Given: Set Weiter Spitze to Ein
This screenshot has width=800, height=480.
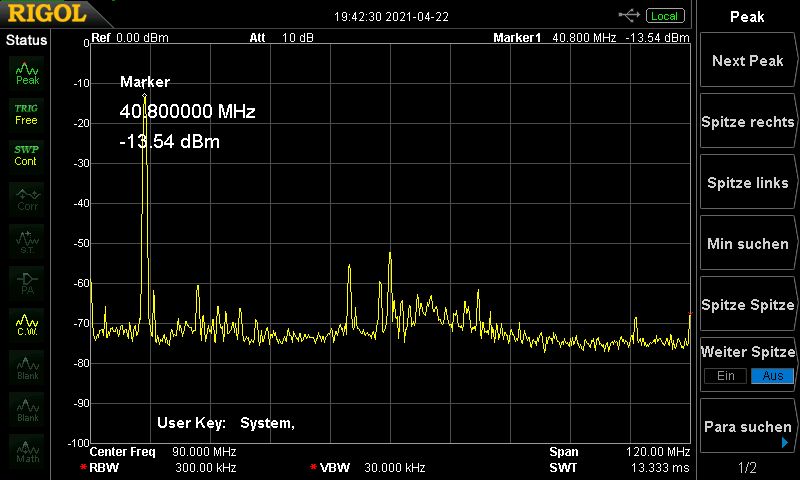Looking at the screenshot, I should (726, 376).
